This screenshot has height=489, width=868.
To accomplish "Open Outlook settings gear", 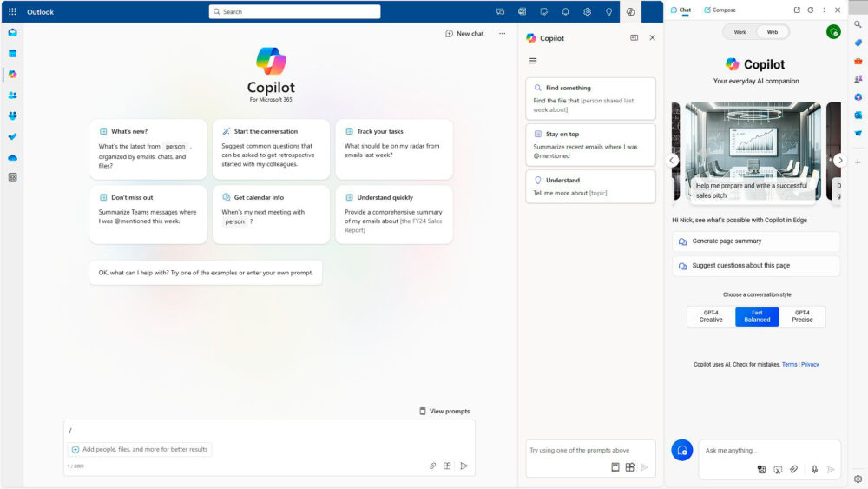I will pos(587,11).
